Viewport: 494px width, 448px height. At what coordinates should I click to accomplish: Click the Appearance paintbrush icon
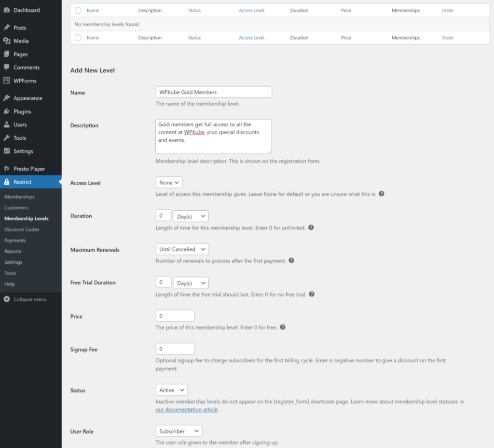click(x=7, y=98)
